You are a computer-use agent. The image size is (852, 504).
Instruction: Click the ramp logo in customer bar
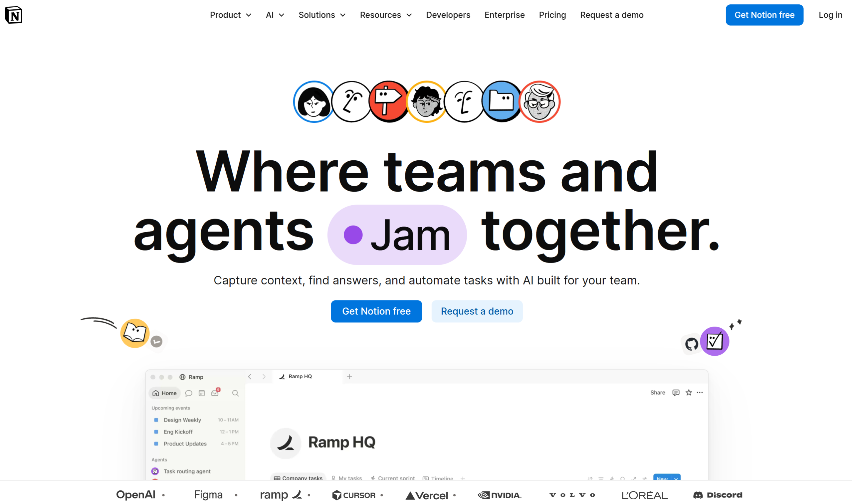(281, 495)
